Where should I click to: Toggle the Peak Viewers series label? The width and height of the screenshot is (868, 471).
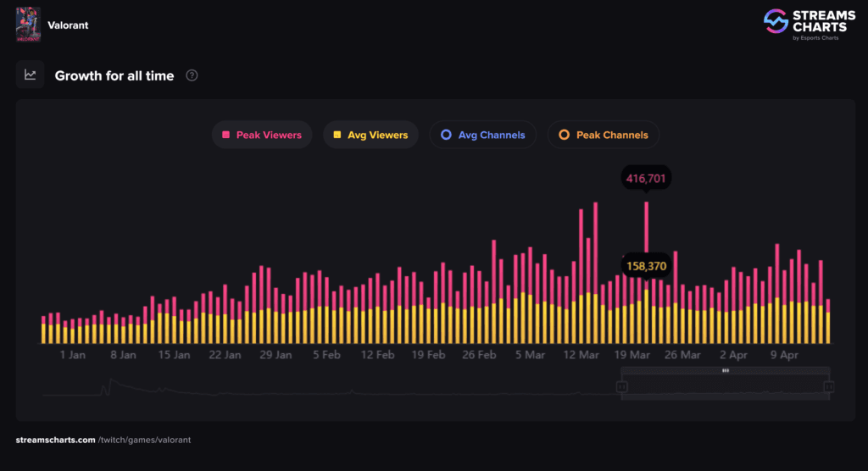(x=269, y=135)
